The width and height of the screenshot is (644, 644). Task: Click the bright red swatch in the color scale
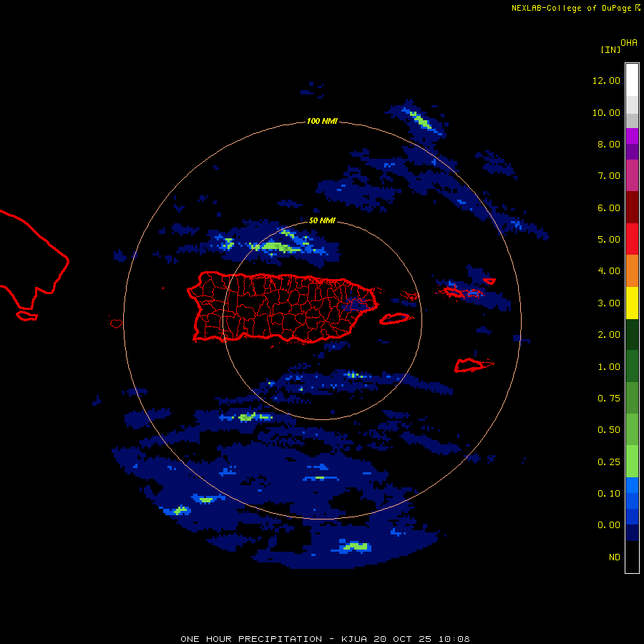click(632, 239)
